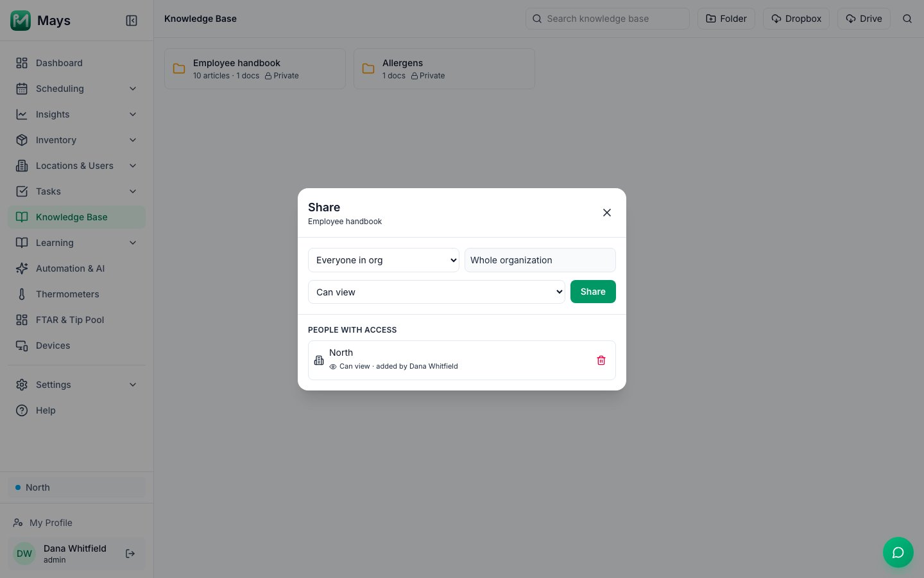The height and width of the screenshot is (578, 924).
Task: Expand the Insights submenu chevron
Action: pos(133,114)
